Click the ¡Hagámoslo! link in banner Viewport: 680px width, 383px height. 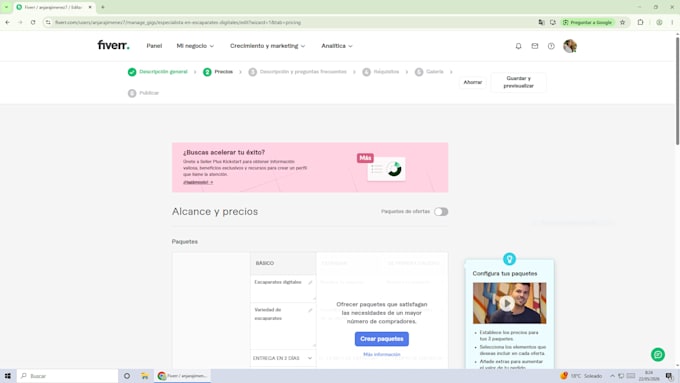(x=198, y=182)
